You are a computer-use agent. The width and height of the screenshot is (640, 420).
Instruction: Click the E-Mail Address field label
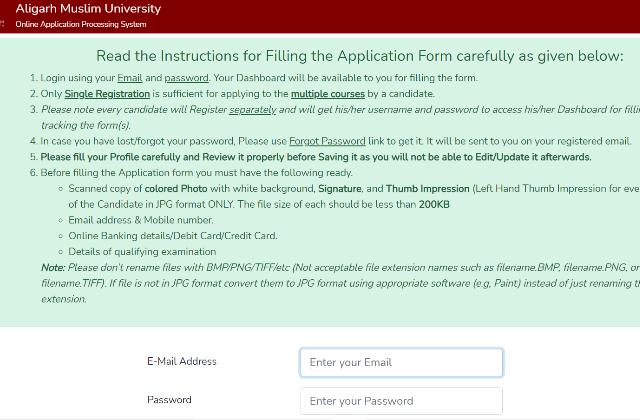(x=181, y=361)
